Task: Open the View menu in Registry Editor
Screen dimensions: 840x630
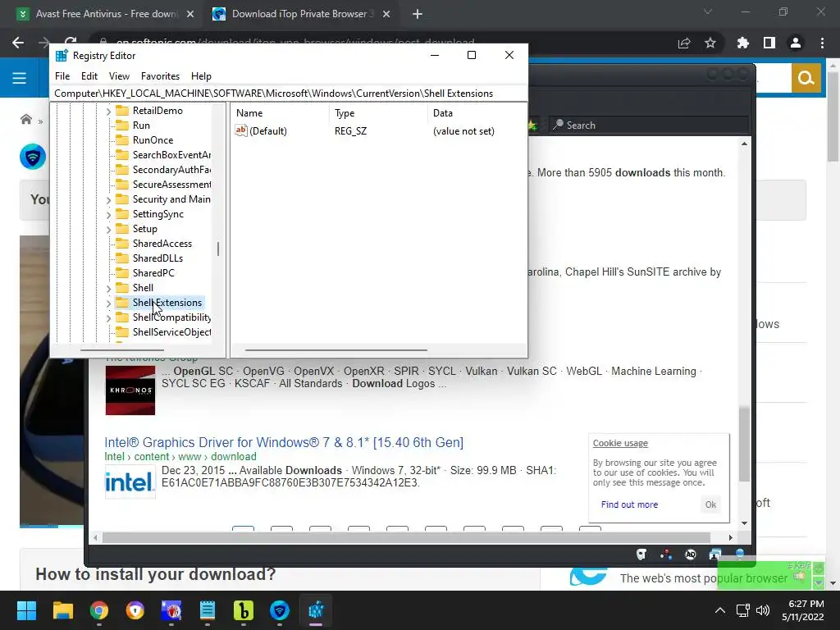Action: (119, 76)
